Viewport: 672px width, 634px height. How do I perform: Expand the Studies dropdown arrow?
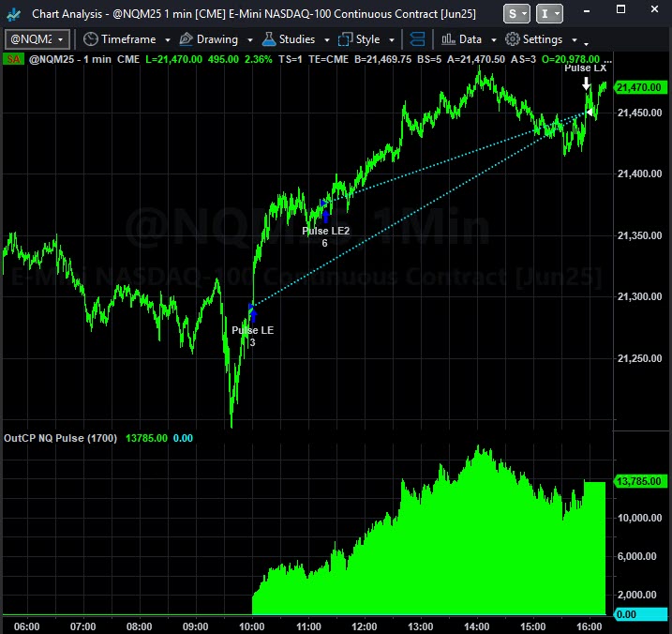pos(327,40)
